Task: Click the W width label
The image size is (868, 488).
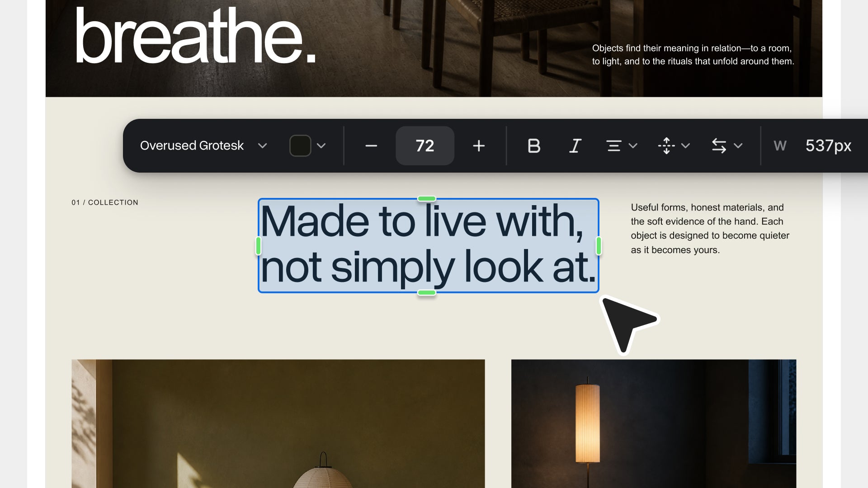Action: [x=780, y=145]
